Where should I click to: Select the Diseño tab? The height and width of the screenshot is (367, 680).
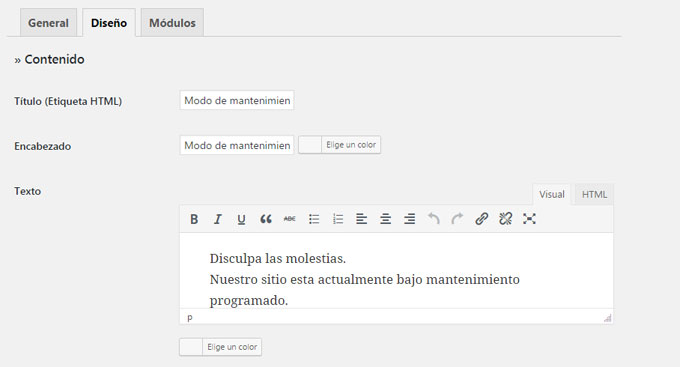coord(109,23)
